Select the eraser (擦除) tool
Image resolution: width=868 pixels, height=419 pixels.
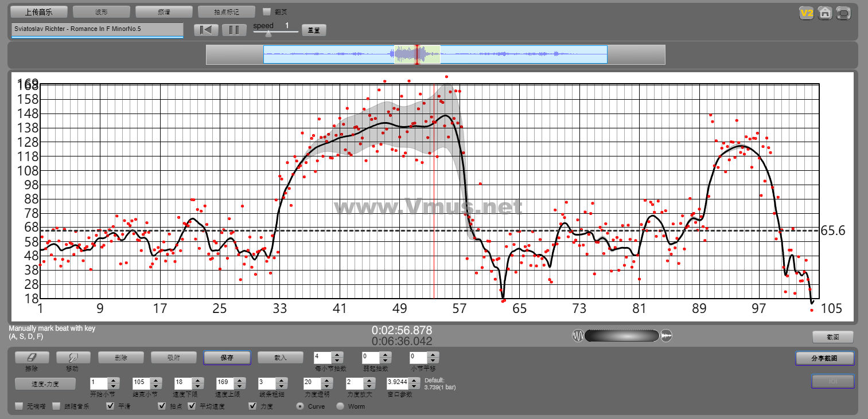click(x=30, y=357)
